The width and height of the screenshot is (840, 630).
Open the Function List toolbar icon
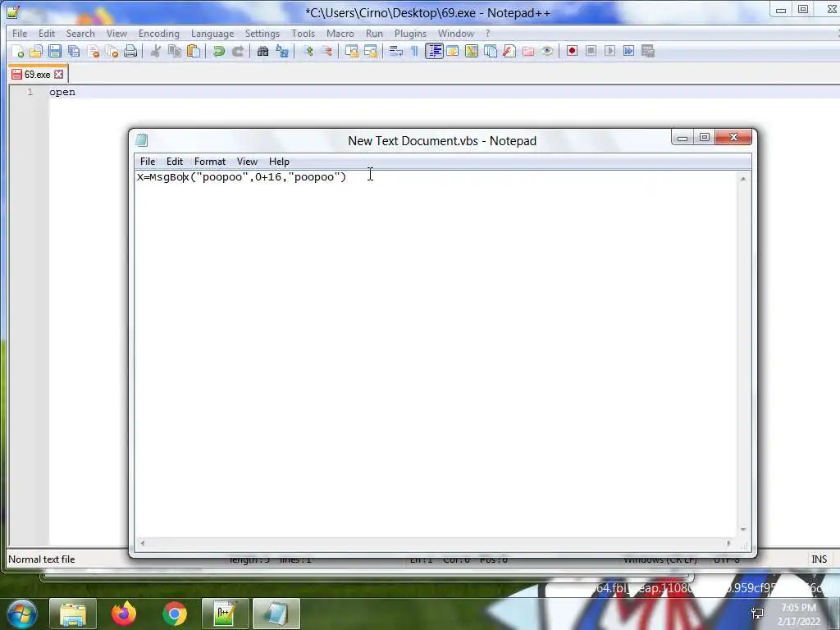(509, 52)
